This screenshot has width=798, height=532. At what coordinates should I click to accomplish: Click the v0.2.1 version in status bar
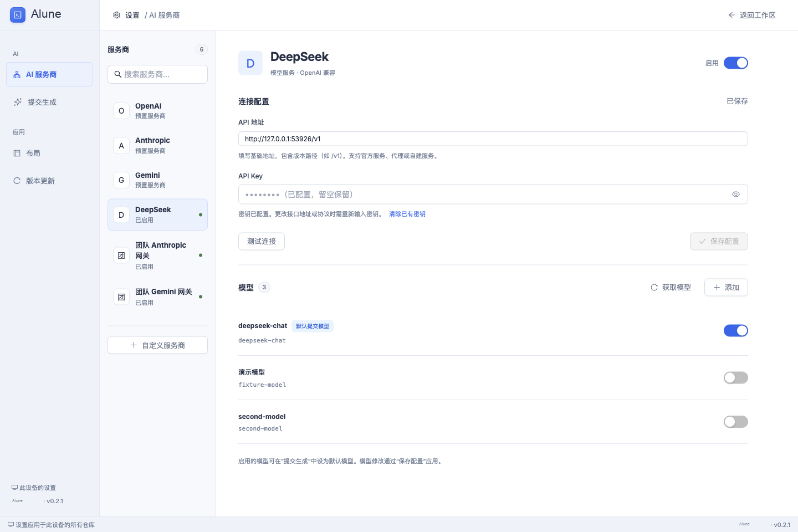coord(782,525)
